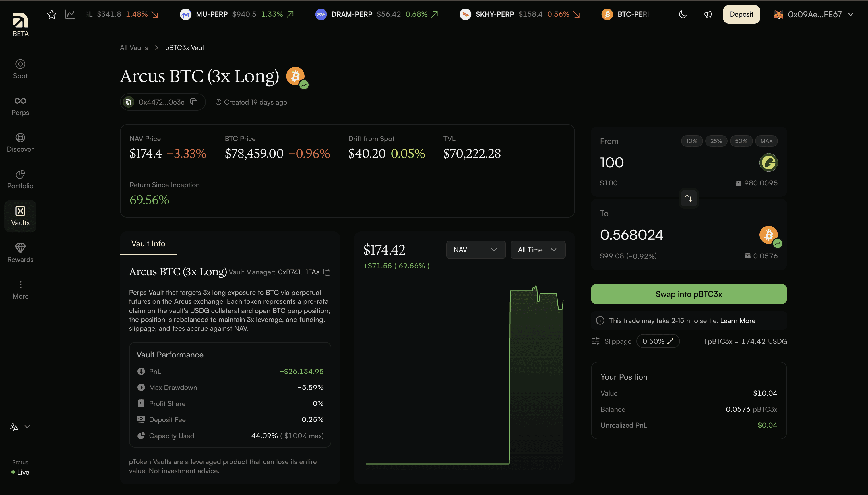Click the Deposit Fee icon
Screen dimensions: 868x495
tap(141, 419)
